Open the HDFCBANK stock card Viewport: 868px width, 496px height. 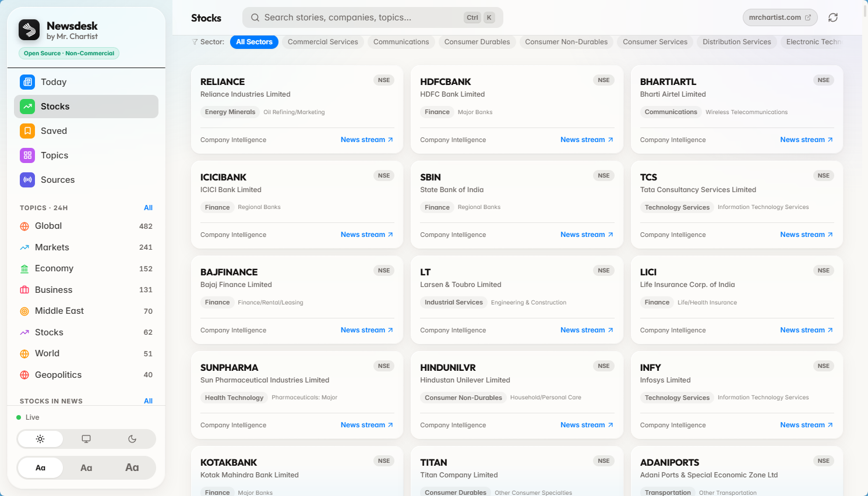[x=517, y=109]
